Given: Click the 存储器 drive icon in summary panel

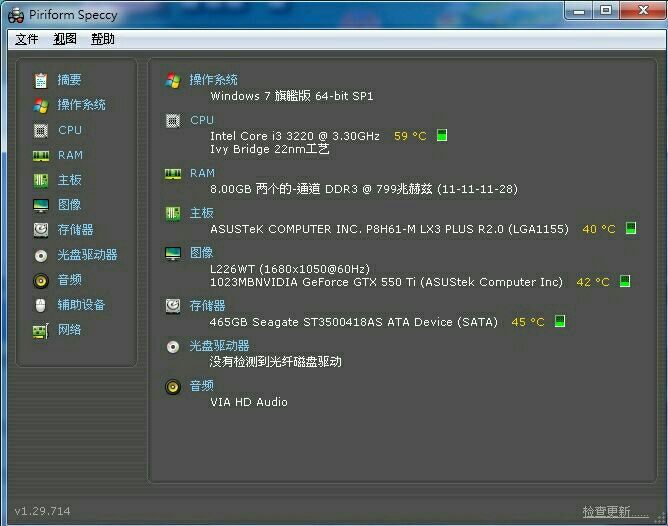Looking at the screenshot, I should click(173, 306).
